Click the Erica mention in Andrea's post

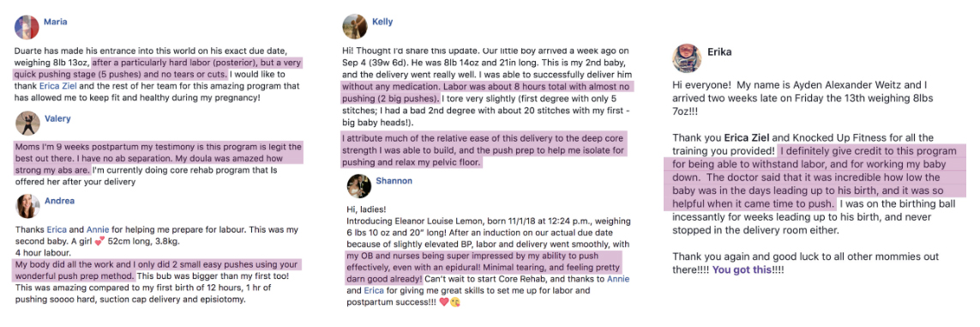click(x=55, y=229)
